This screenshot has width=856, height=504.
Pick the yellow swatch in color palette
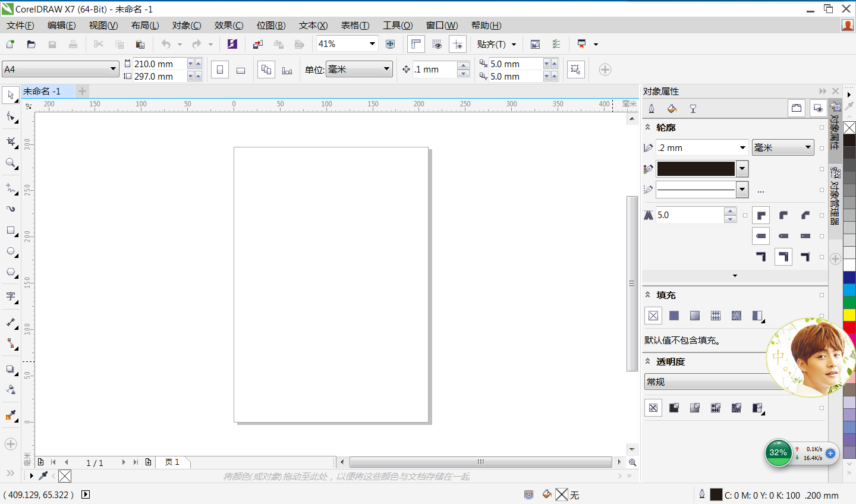click(x=849, y=314)
